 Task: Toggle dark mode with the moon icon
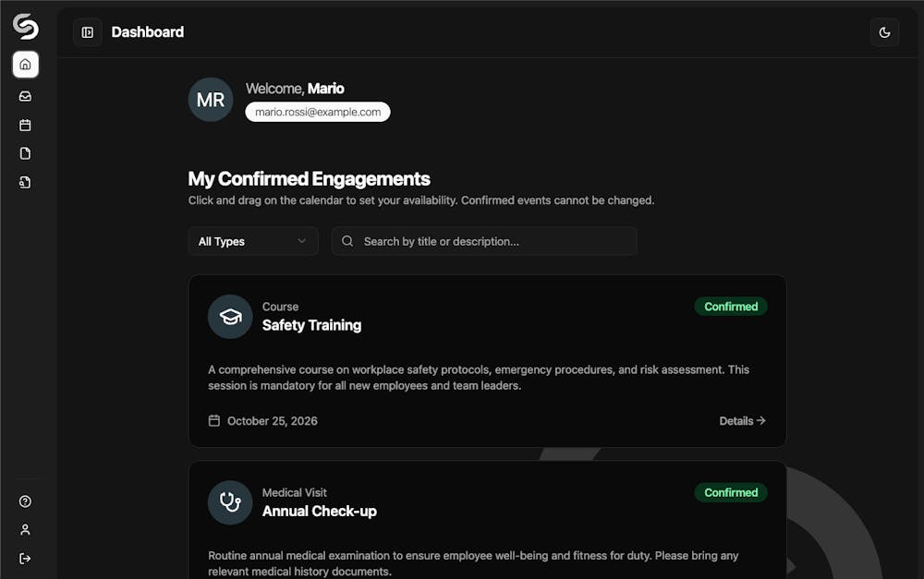pyautogui.click(x=884, y=32)
